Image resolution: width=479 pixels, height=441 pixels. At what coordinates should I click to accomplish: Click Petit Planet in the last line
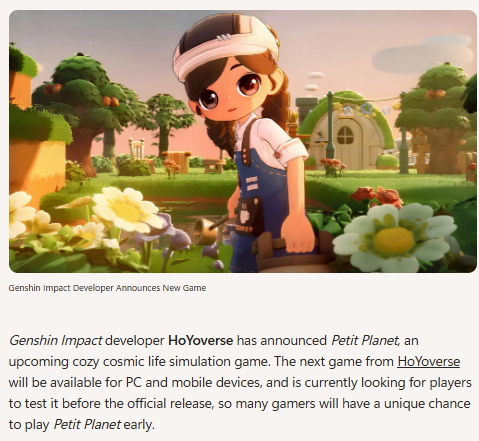pos(87,425)
